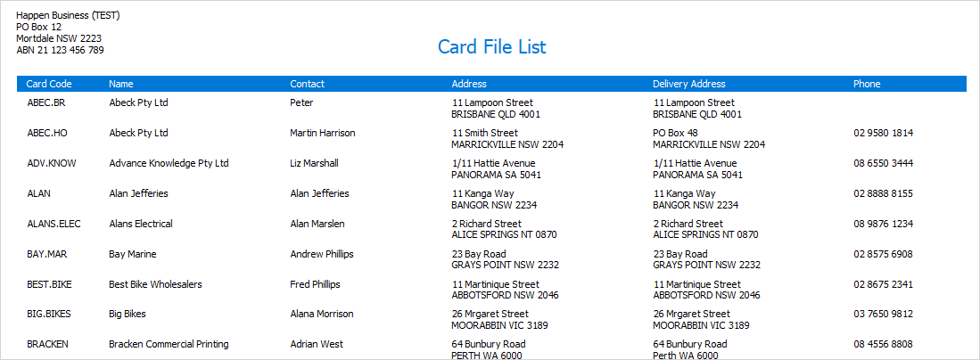Click phone number 08 9876 1234
This screenshot has width=980, height=360.
tap(883, 224)
